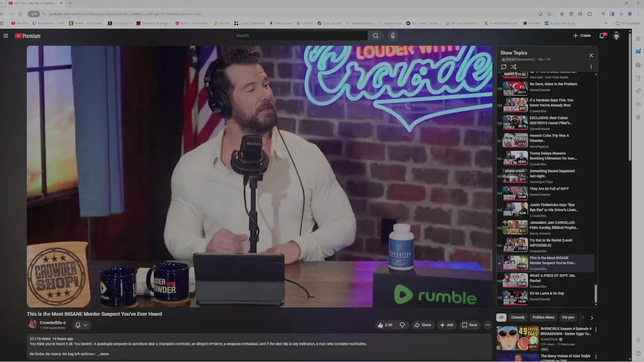Open the Rumble bookmark
This screenshot has height=362, width=644.
[222, 23]
